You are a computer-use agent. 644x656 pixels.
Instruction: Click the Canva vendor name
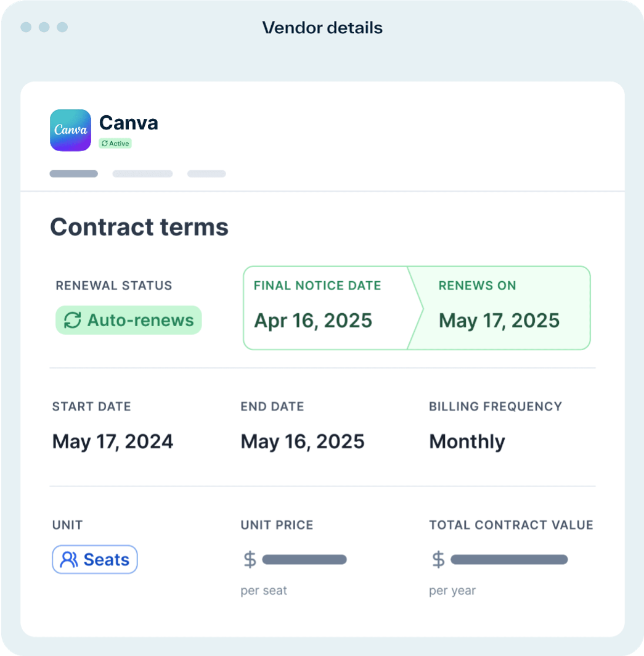click(x=129, y=123)
